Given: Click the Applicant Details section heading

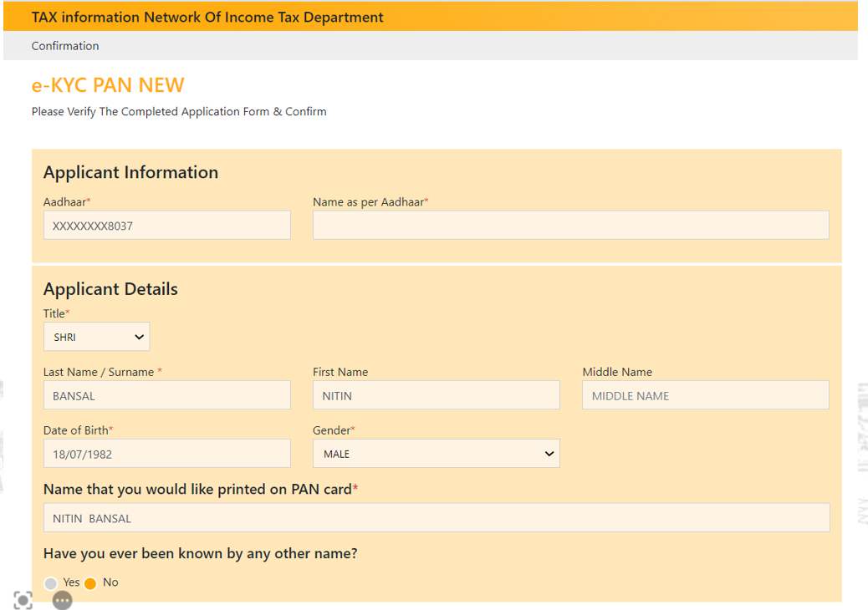Looking at the screenshot, I should click(110, 289).
